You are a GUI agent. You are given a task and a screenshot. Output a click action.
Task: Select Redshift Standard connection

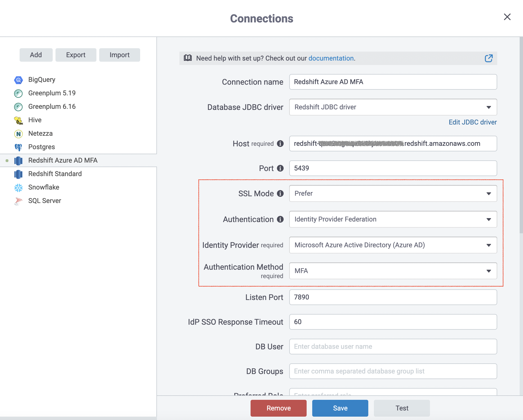pos(78,174)
